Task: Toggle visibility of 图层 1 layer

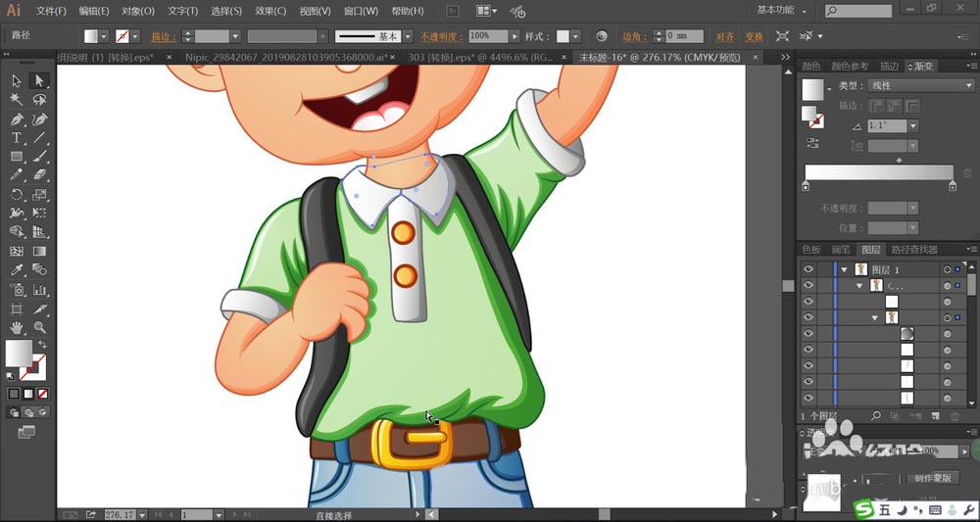Action: click(808, 269)
